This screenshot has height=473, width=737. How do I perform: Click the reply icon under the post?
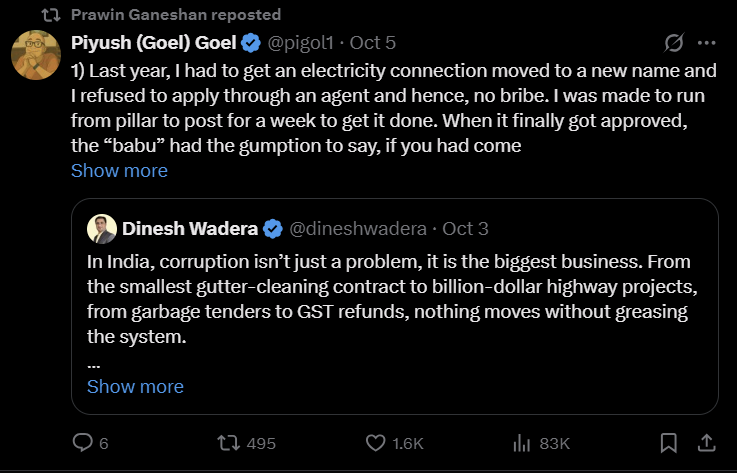pos(83,443)
